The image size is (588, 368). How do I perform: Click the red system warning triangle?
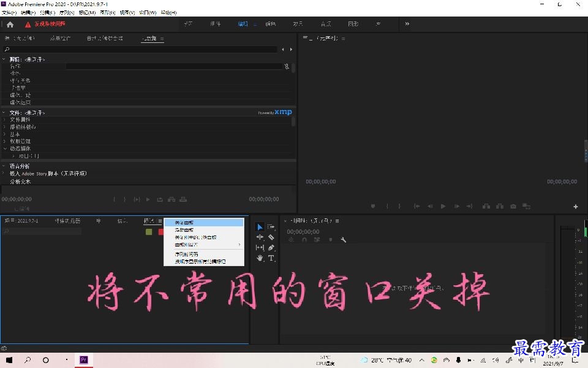[28, 25]
